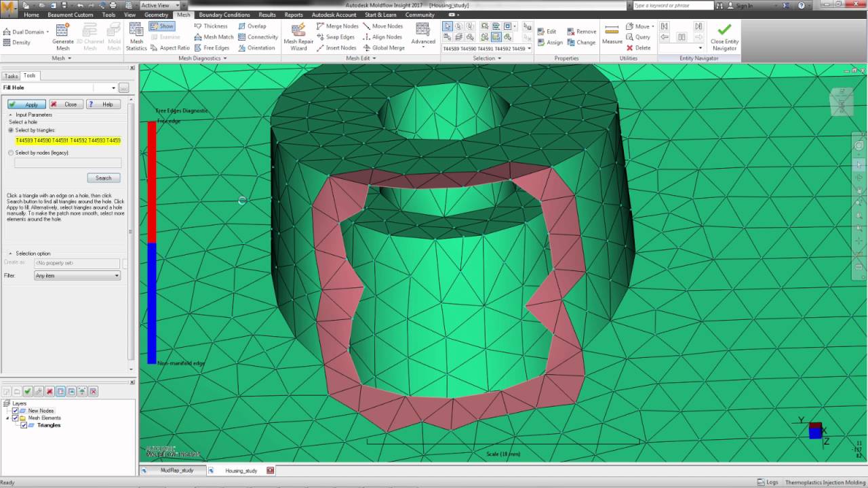Image resolution: width=868 pixels, height=488 pixels.
Task: Check mesh Overlap diagnostic
Action: [x=252, y=26]
